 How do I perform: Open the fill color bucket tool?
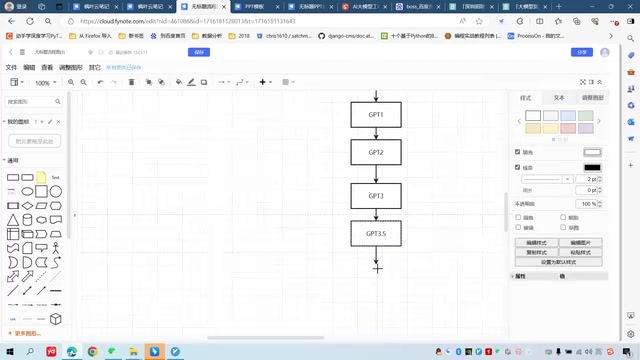click(179, 82)
